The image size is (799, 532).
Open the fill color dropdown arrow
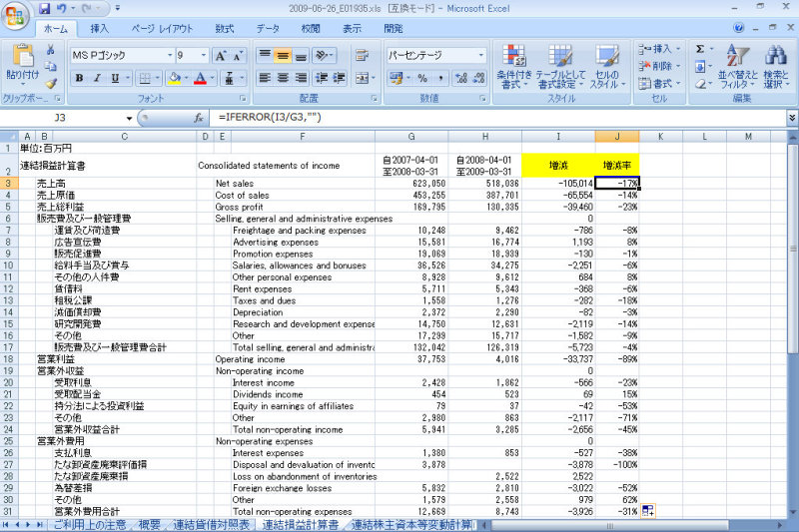(186, 78)
